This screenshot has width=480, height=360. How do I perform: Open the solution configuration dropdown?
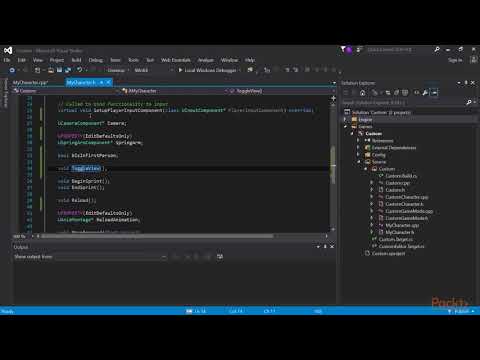pos(117,70)
